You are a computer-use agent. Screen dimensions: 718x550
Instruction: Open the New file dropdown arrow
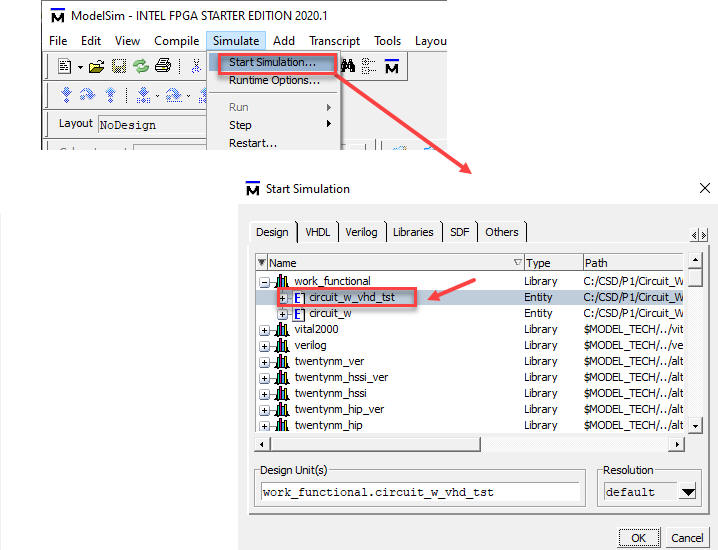(80, 67)
